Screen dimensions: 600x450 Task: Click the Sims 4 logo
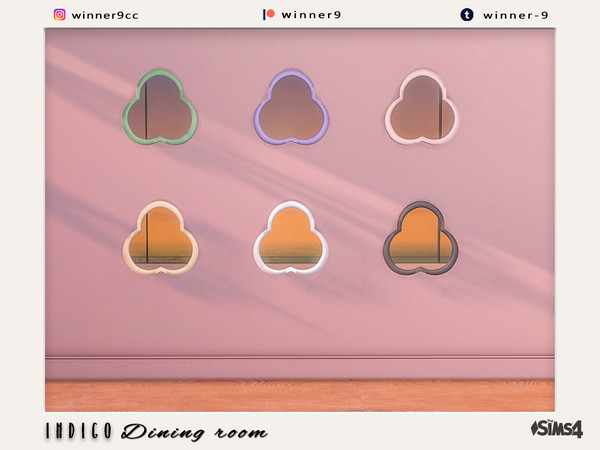(557, 429)
